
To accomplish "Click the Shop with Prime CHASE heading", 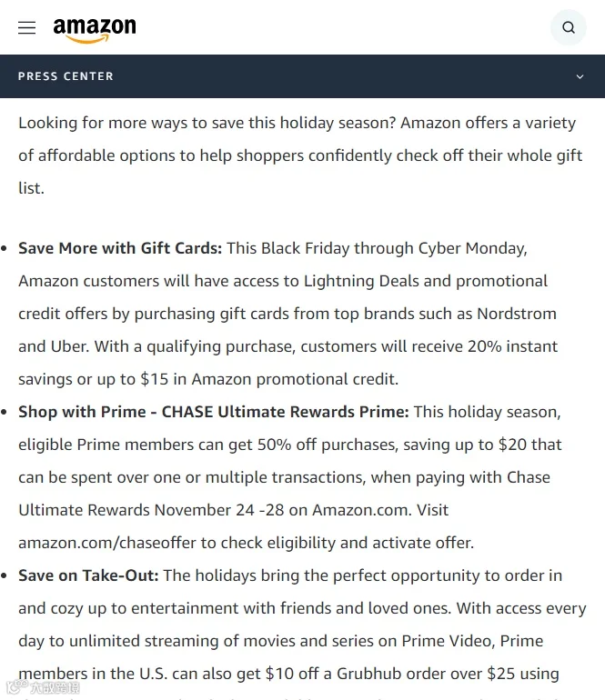I will 214,412.
